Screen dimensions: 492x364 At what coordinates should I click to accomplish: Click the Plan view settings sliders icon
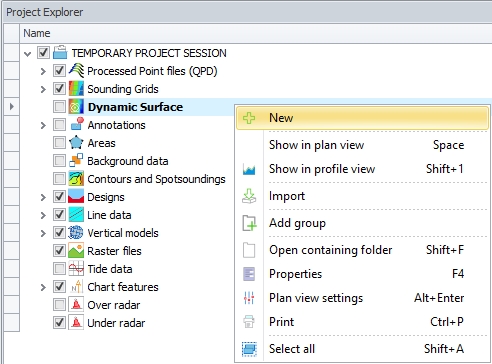(249, 298)
